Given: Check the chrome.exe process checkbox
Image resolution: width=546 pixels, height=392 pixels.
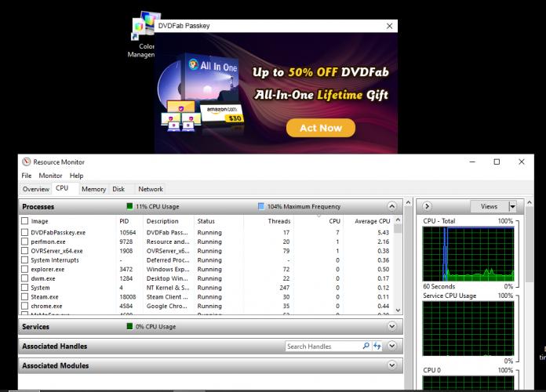Looking at the screenshot, I should click(25, 306).
